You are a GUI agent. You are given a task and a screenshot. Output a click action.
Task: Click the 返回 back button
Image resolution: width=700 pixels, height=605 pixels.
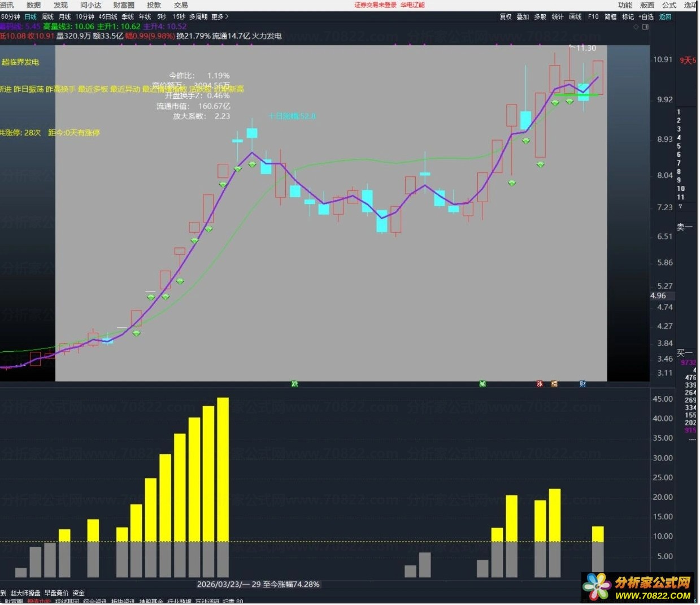tap(666, 17)
